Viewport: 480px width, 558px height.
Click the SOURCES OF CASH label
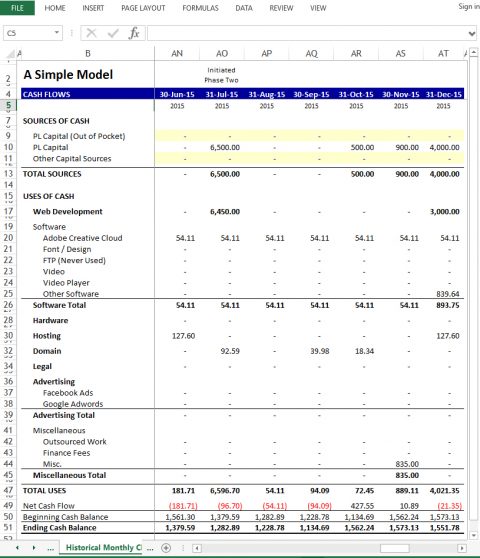[x=56, y=121]
